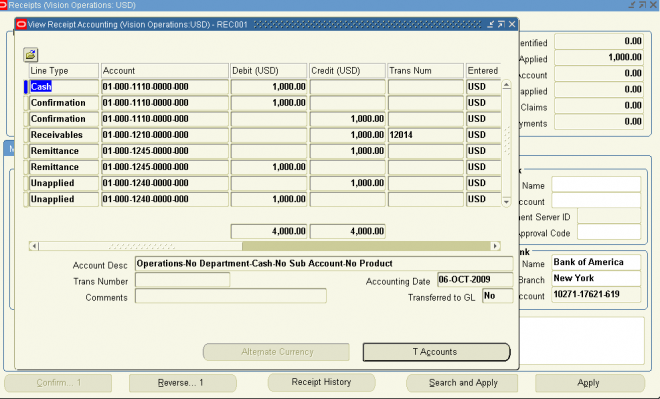The width and height of the screenshot is (660, 399).
Task: Click the Apply button in Receipts window
Action: pos(589,383)
